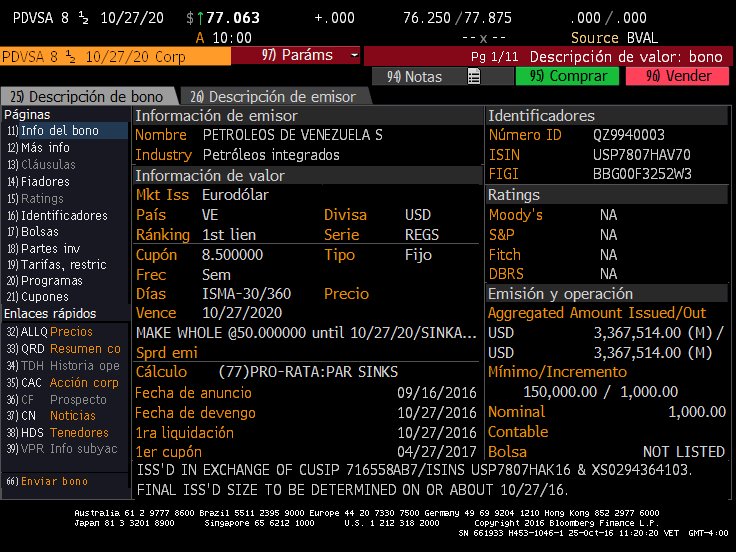This screenshot has width=736, height=552.
Task: Click the Cálculo value (77)PRO-RATA:PAR SINKS
Action: point(308,372)
